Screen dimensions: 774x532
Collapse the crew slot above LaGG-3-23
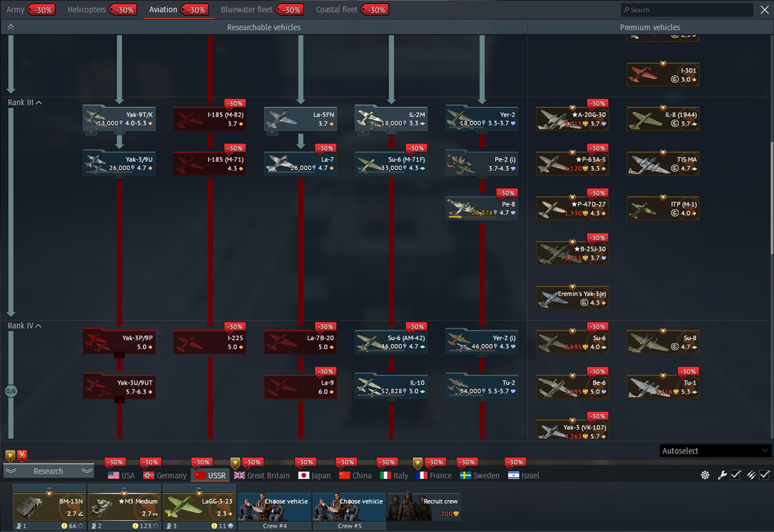199,487
